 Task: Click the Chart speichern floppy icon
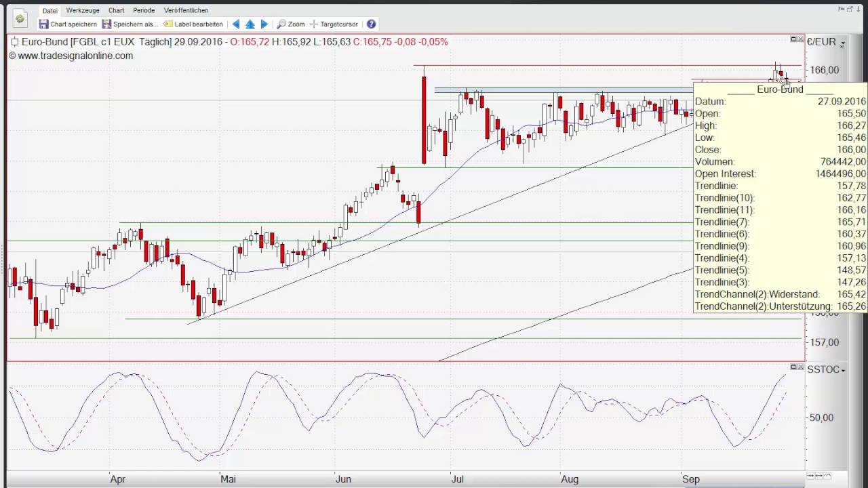[43, 24]
